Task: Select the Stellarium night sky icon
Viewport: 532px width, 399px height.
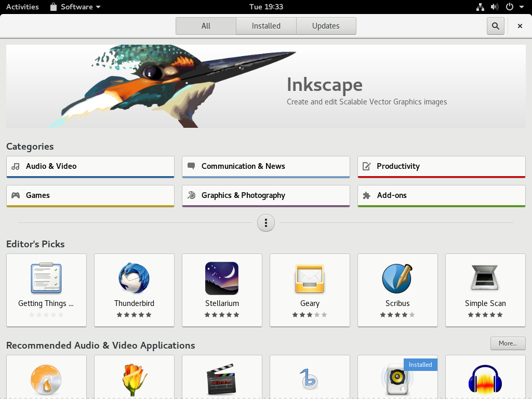Action: 222,278
